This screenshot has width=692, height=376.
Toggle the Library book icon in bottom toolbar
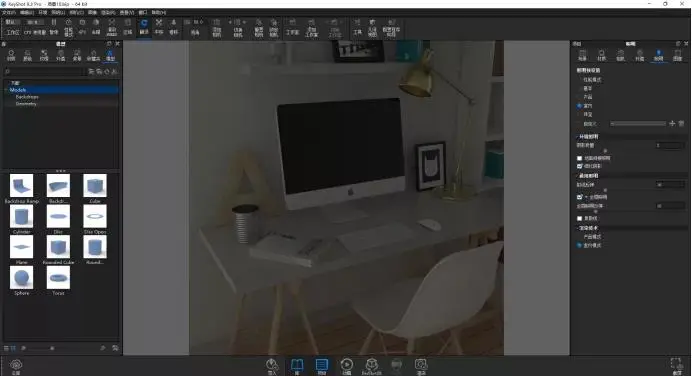pos(297,366)
